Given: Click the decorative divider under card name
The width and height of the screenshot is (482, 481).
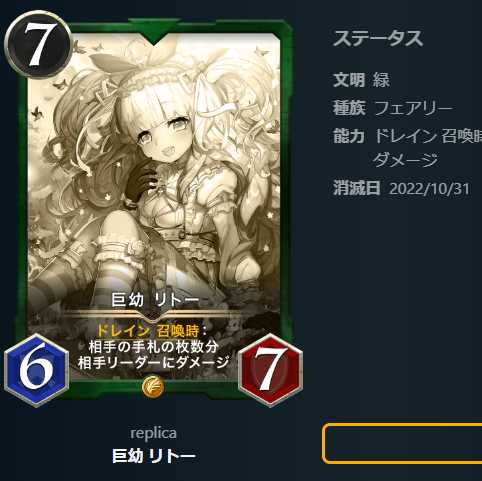Looking at the screenshot, I should pos(153,314).
